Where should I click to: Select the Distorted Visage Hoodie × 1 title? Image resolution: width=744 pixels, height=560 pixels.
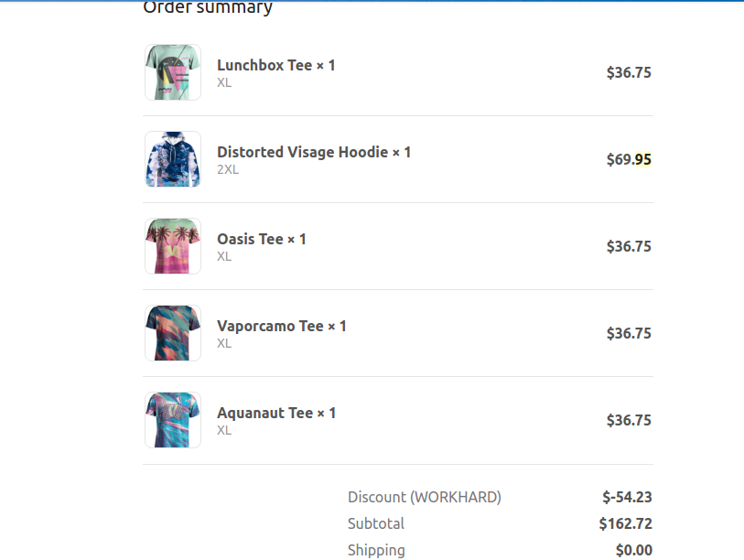click(314, 152)
